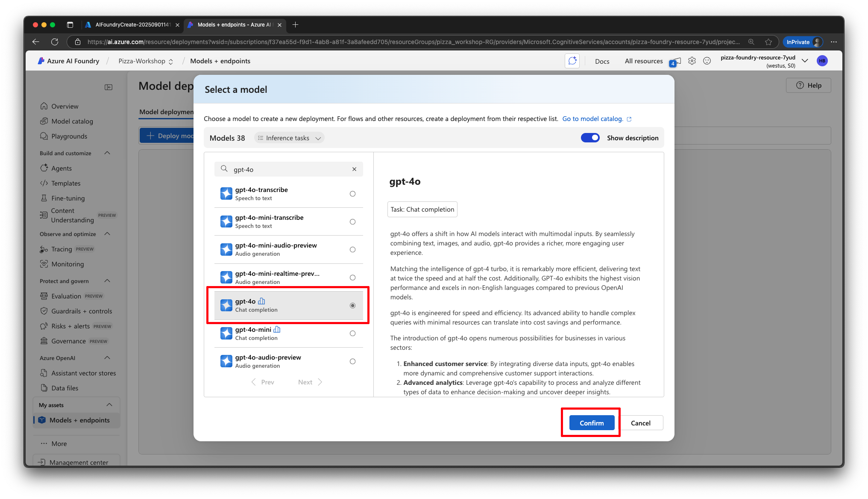Click the announcements megaphone icon
Image resolution: width=868 pixels, height=499 pixels.
pyautogui.click(x=676, y=62)
